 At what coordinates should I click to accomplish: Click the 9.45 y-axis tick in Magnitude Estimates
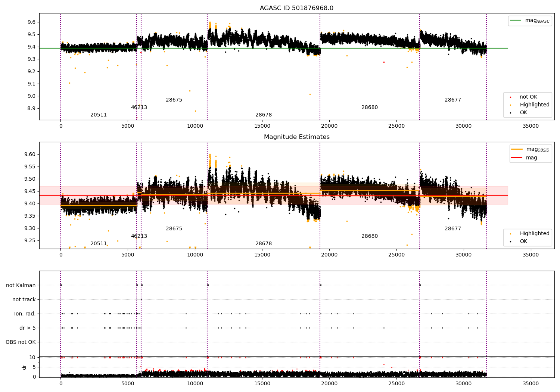tap(30, 192)
